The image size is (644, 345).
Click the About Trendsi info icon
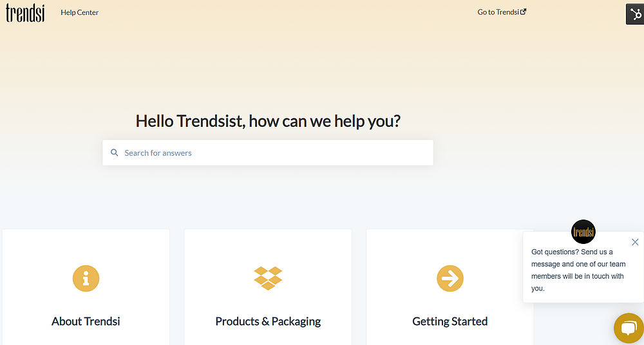coord(86,279)
